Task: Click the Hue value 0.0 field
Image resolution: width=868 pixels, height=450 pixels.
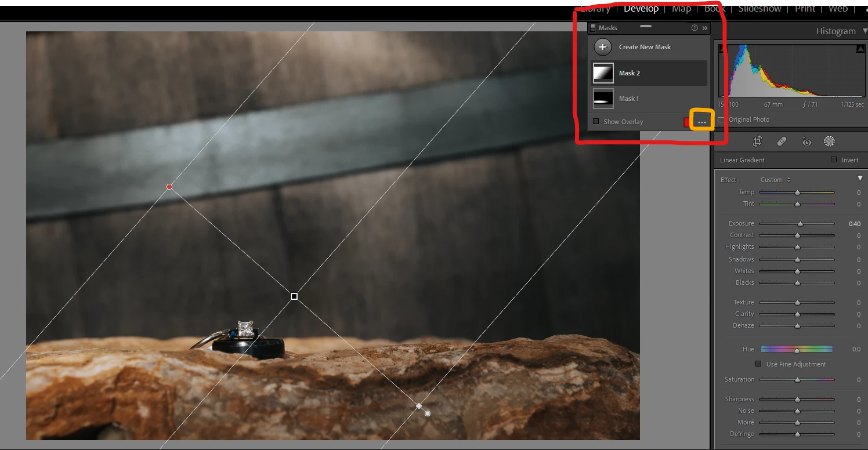Action: [856, 350]
